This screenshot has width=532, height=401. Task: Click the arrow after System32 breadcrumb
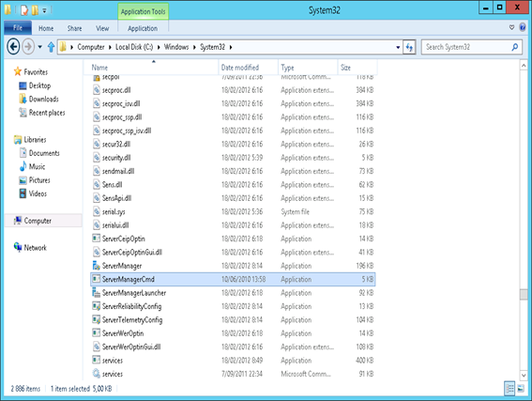pos(231,47)
